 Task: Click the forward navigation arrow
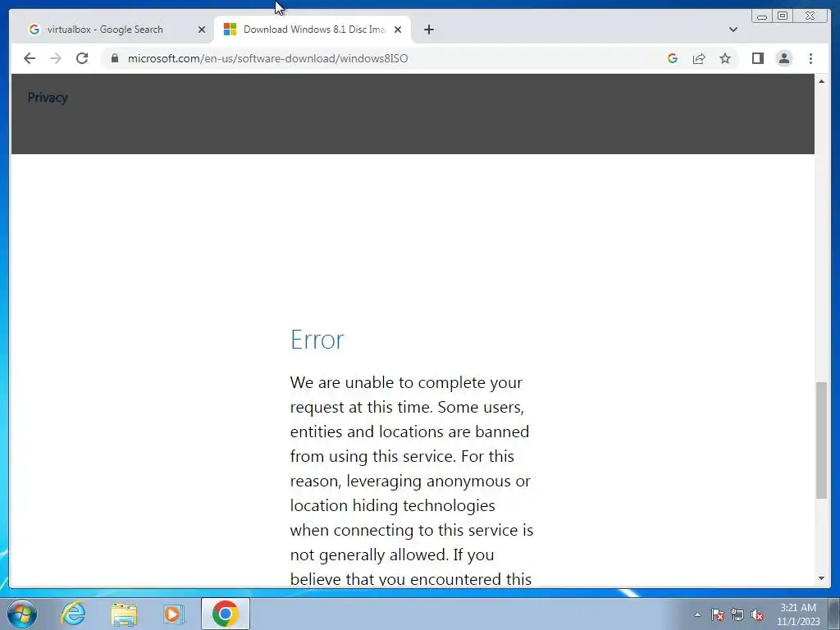56,58
